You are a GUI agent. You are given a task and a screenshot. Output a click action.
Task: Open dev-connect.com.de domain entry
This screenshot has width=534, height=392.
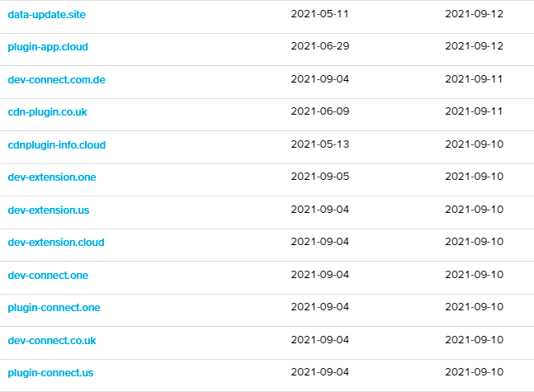57,80
